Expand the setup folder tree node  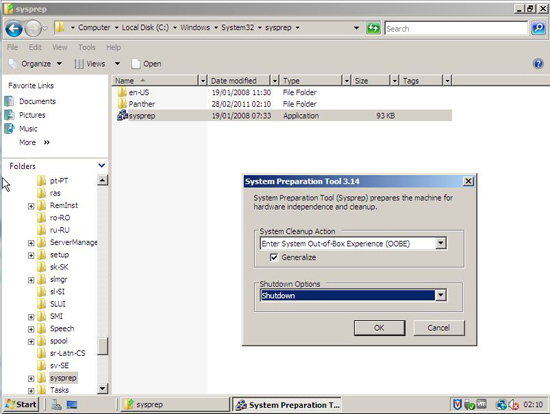tap(31, 255)
